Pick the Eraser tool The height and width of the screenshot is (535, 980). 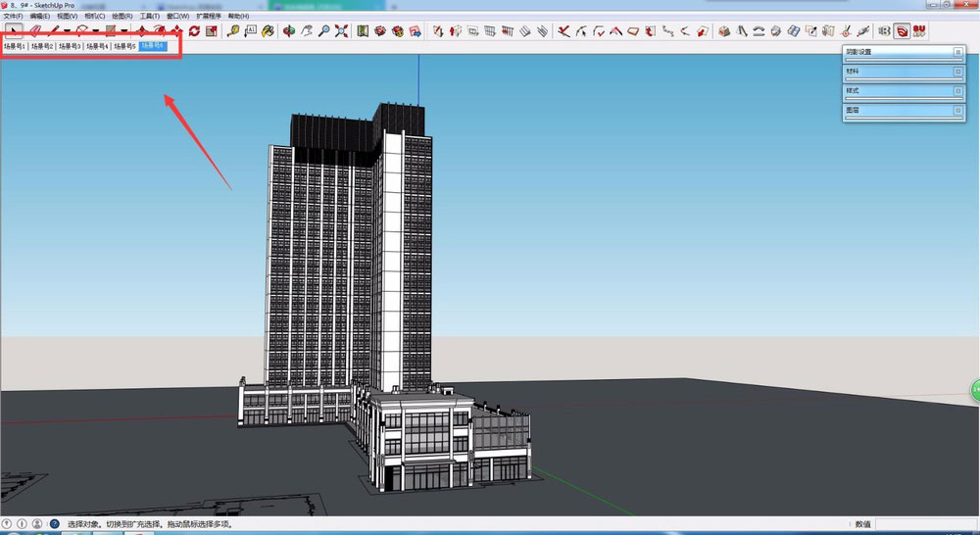34,31
